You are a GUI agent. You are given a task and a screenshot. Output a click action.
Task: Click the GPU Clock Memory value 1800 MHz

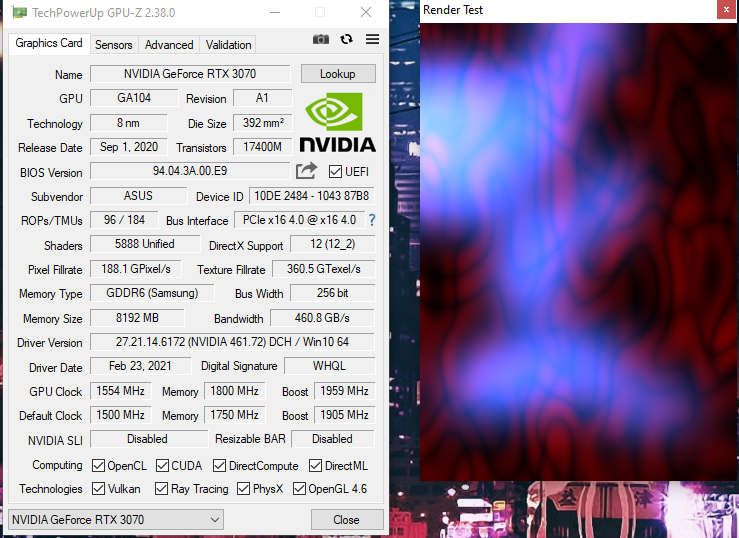[235, 391]
